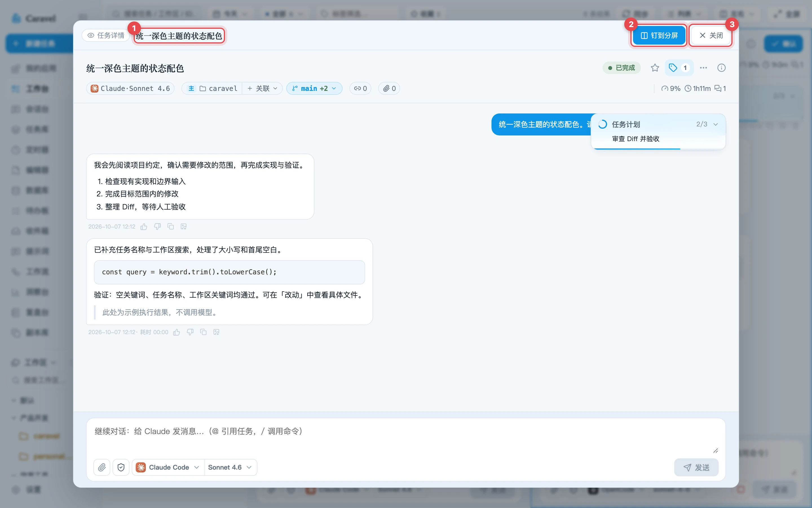Expand the + 关联 dropdown
The height and width of the screenshot is (508, 812).
click(x=262, y=88)
